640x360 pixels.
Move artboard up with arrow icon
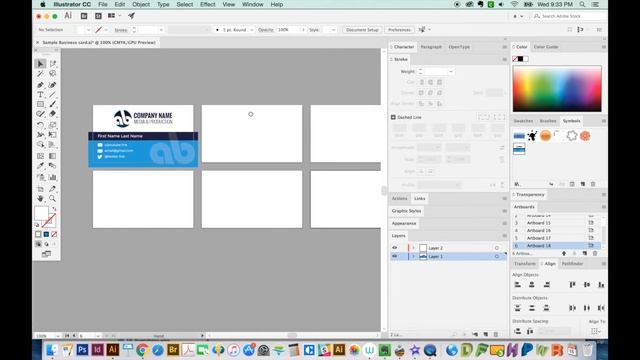pos(564,253)
